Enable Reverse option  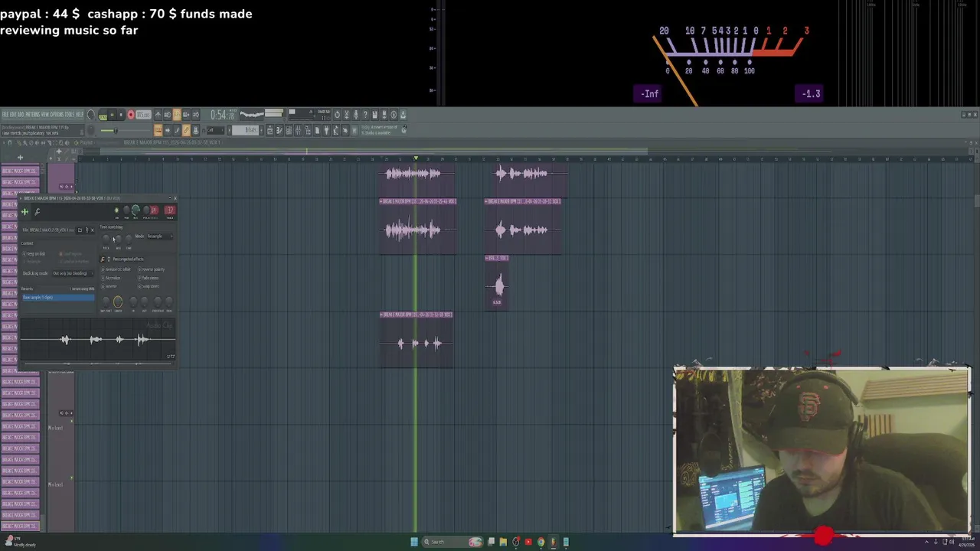click(x=109, y=286)
